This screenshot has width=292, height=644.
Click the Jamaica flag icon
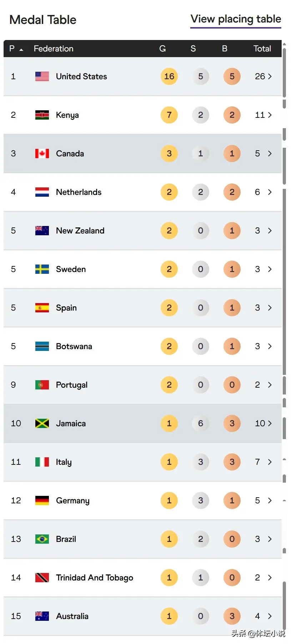click(x=41, y=423)
